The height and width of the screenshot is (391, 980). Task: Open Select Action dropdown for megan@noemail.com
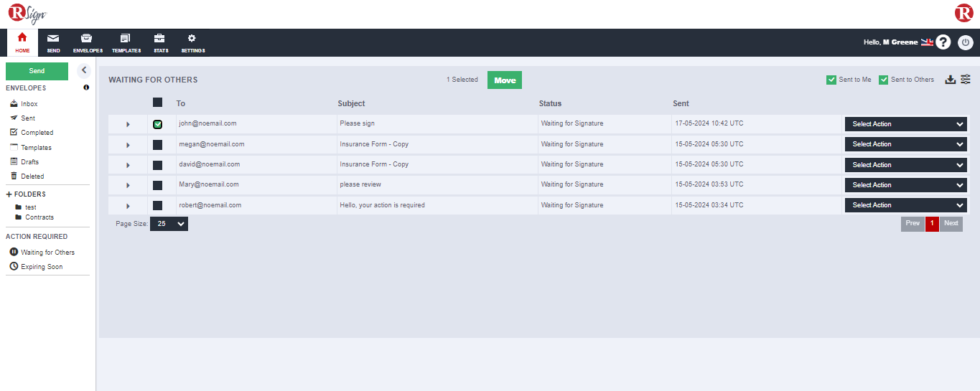coord(906,144)
